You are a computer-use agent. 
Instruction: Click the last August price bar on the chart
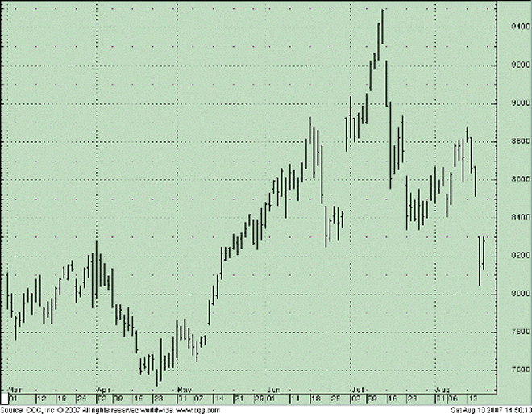point(484,253)
